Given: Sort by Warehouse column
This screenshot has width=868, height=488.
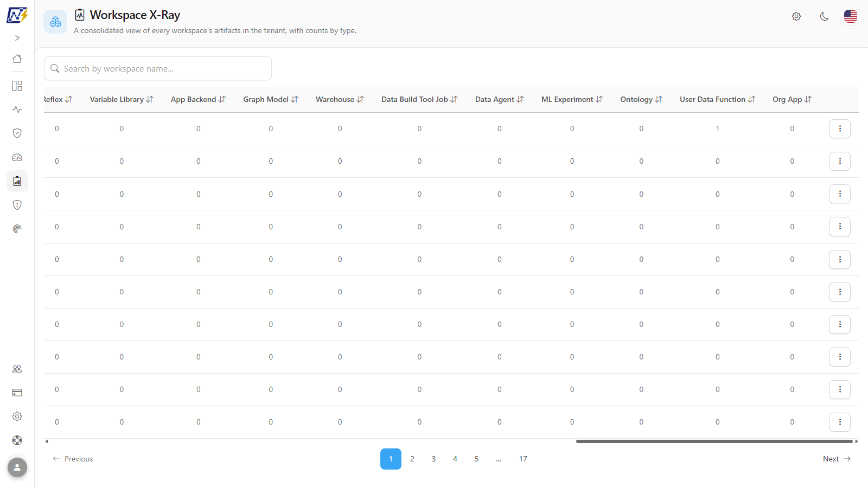Looking at the screenshot, I should 340,99.
